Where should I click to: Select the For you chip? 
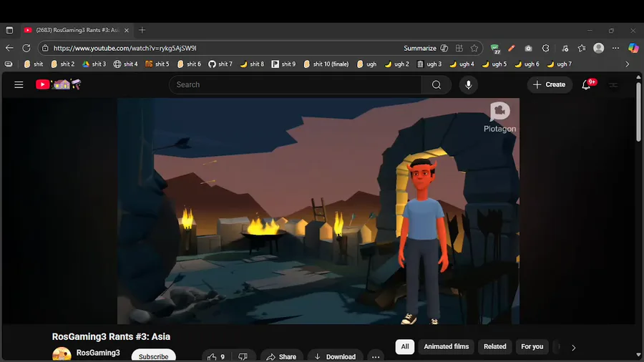[532, 346]
